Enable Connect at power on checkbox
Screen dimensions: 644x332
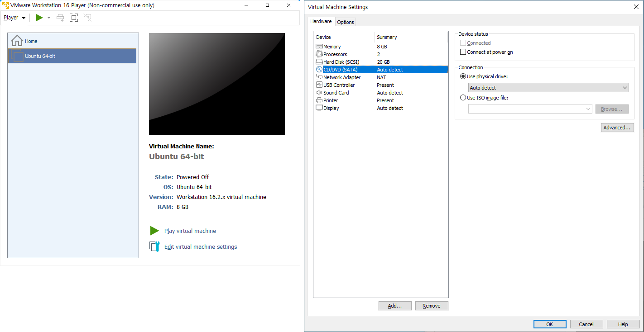pos(463,52)
